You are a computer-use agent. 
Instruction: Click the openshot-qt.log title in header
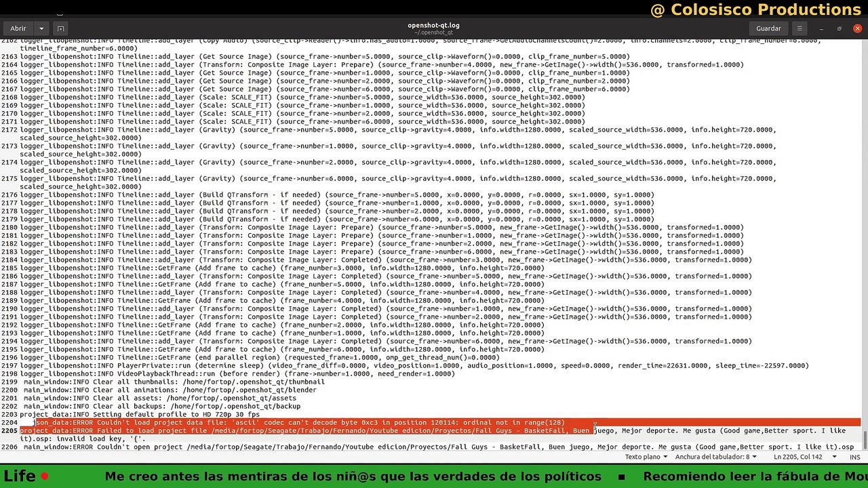click(433, 25)
